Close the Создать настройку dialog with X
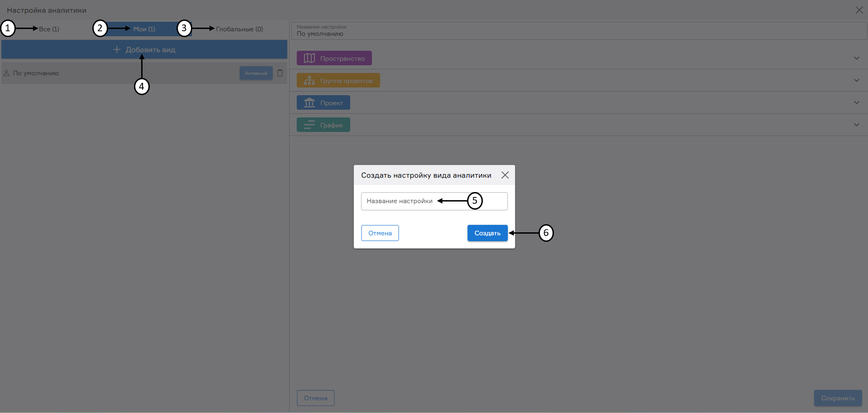 505,175
